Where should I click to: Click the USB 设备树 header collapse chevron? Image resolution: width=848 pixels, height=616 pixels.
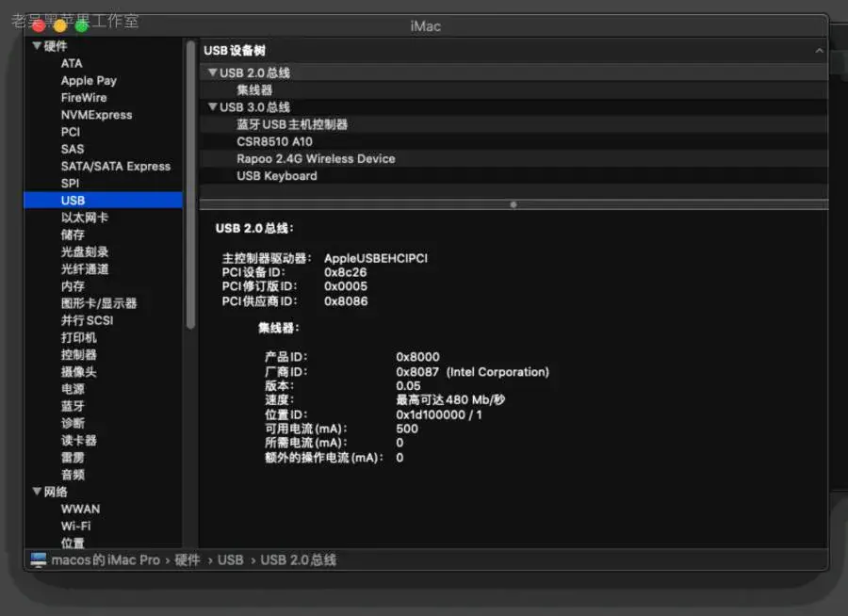click(x=819, y=50)
